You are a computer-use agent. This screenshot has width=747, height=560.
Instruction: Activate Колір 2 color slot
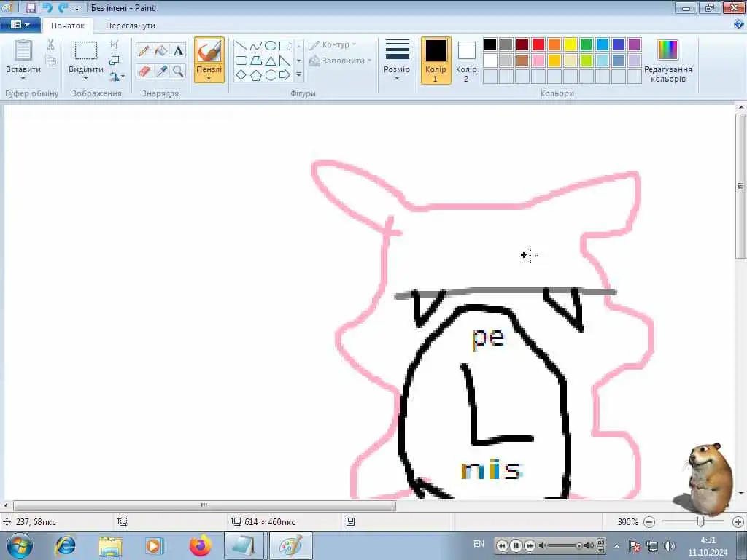466,61
